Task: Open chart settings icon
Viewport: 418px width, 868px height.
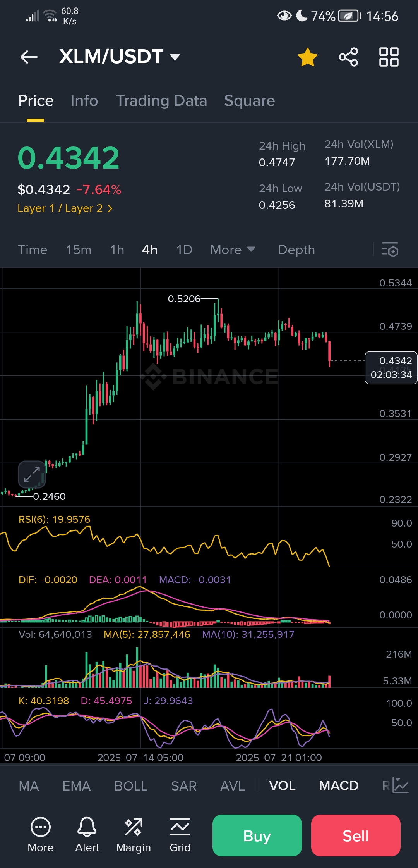Action: pyautogui.click(x=390, y=250)
